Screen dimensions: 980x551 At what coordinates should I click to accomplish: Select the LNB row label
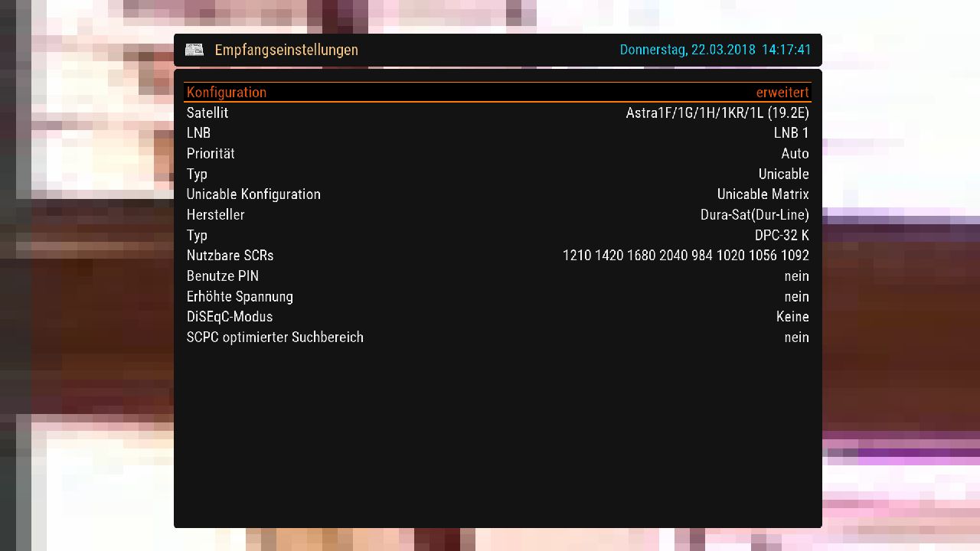point(198,133)
